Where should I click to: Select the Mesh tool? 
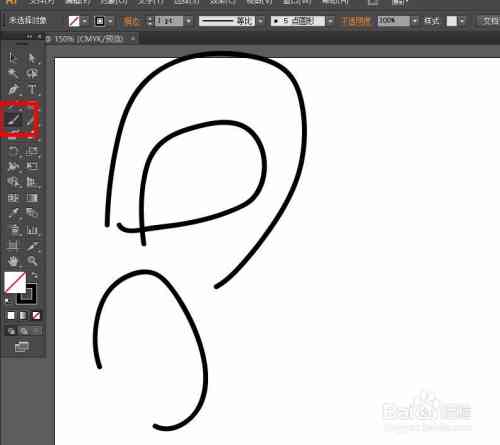coord(13,198)
